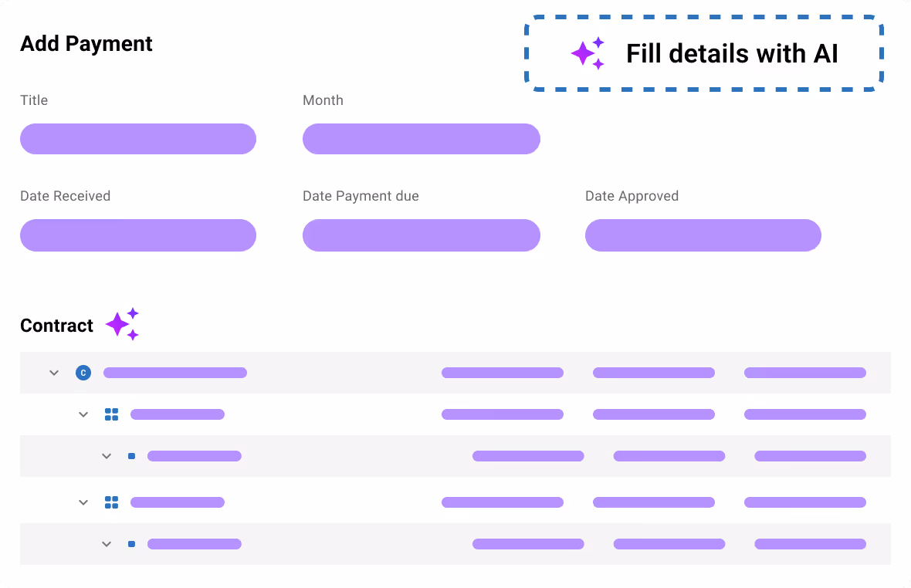This screenshot has width=911, height=588.
Task: Click the AI sparkle icon next to Contract
Action: pyautogui.click(x=122, y=323)
